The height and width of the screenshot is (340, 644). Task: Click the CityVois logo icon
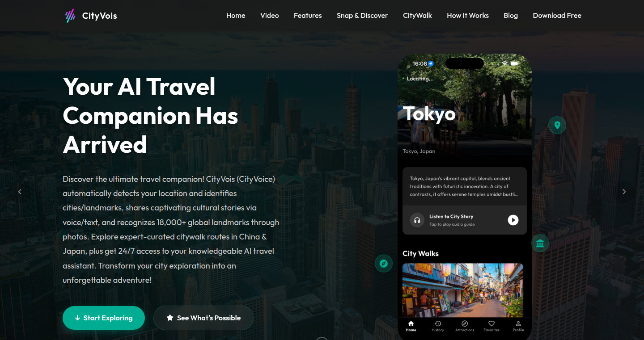70,16
